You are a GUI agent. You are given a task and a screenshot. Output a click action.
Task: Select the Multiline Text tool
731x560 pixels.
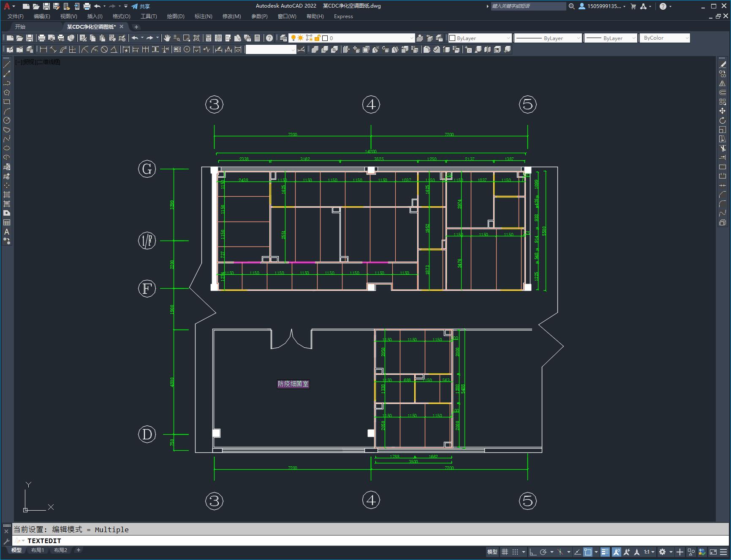[7, 232]
